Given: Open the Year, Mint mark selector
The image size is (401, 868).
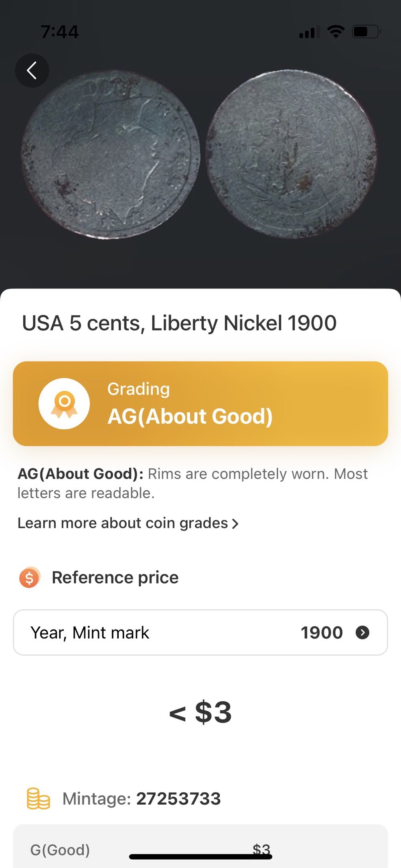Looking at the screenshot, I should 200,632.
